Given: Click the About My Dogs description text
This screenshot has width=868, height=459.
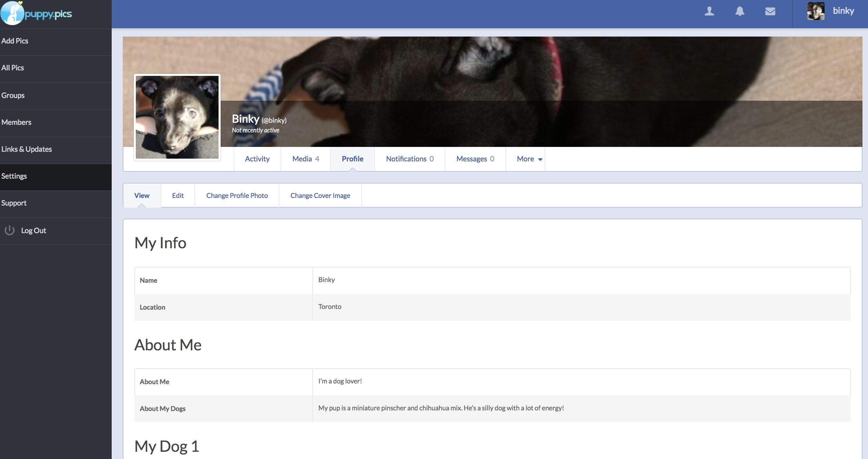Looking at the screenshot, I should [x=441, y=408].
